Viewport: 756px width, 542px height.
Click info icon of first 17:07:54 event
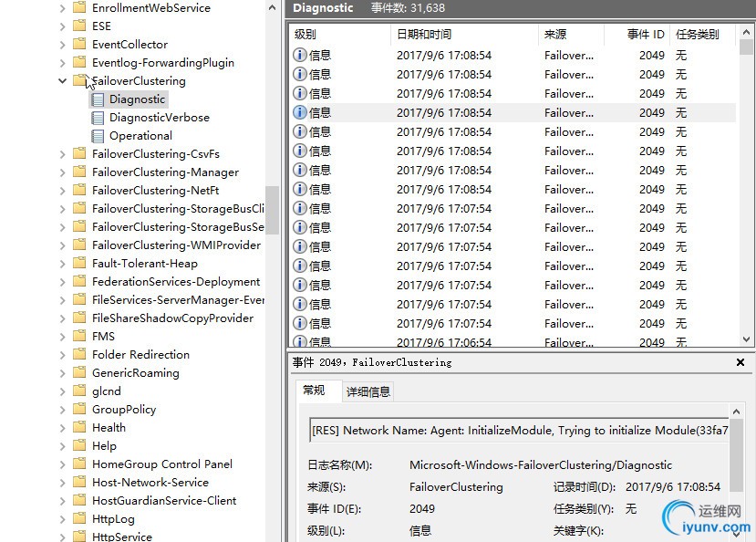coord(299,208)
